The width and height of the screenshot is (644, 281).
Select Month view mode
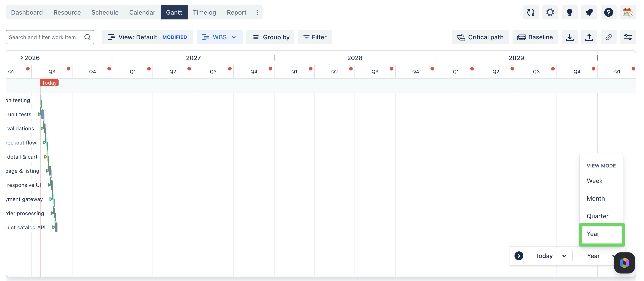pyautogui.click(x=601, y=198)
